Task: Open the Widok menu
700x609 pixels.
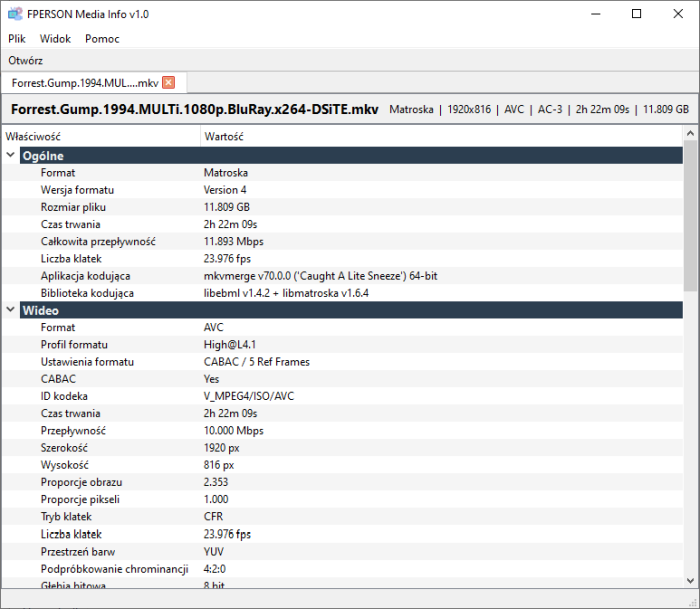Action: (55, 39)
